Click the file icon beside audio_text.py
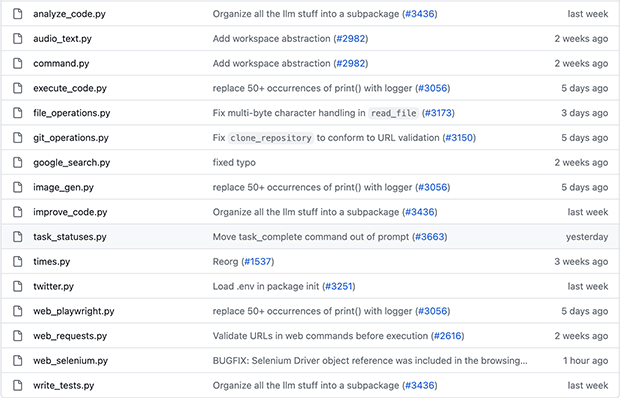This screenshot has height=398, width=620. coord(18,39)
